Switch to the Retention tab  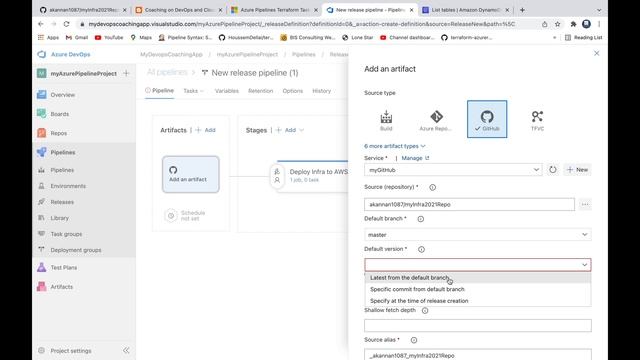coord(260,91)
